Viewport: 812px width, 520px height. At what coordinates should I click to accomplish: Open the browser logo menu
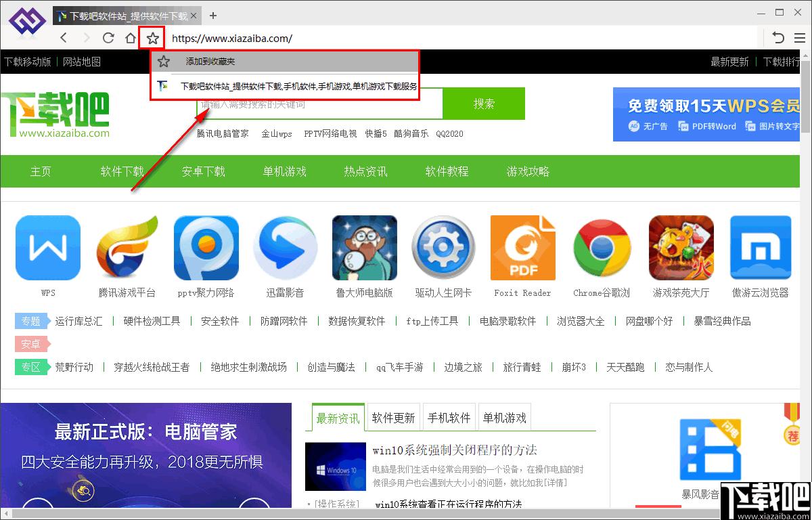tap(27, 23)
